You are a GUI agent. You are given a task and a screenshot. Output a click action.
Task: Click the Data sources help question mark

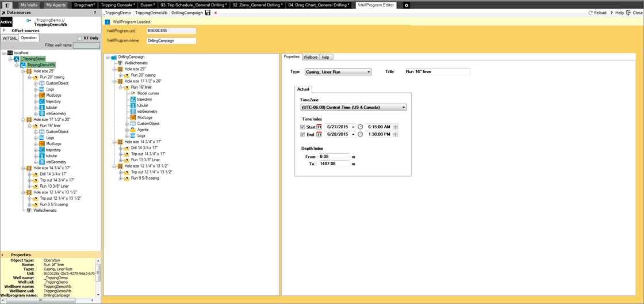pyautogui.click(x=94, y=13)
